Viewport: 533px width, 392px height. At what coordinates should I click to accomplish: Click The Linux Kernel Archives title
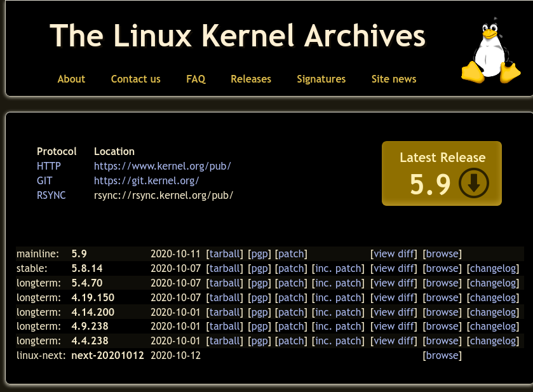(x=238, y=36)
